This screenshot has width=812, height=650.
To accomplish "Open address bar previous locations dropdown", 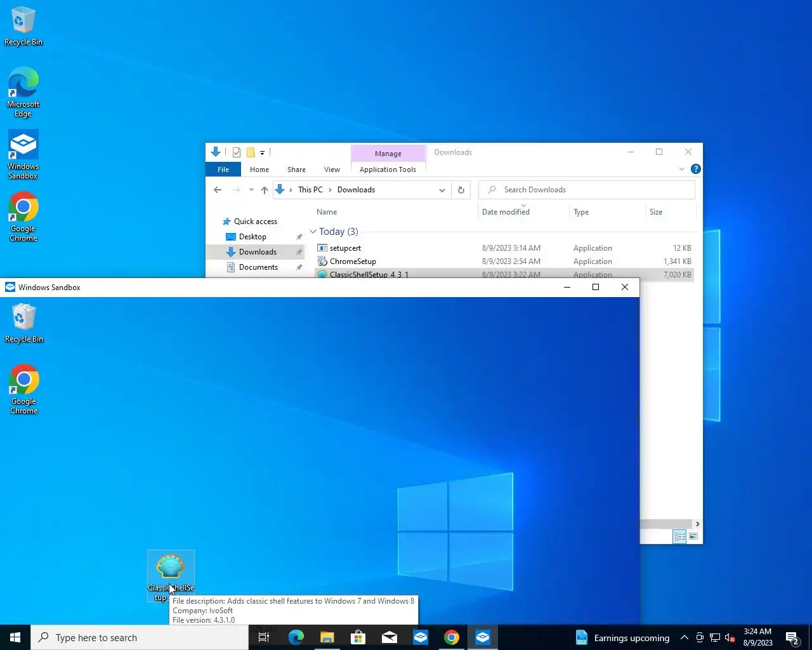I will point(442,190).
